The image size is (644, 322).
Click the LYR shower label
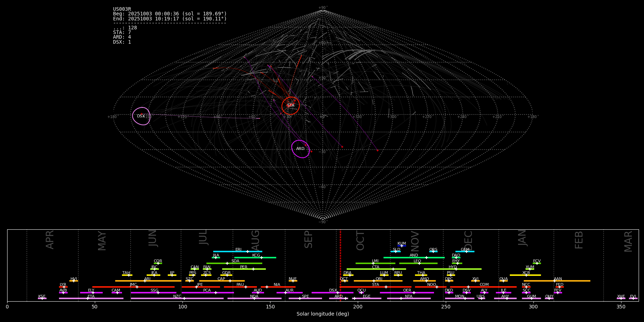point(63,285)
